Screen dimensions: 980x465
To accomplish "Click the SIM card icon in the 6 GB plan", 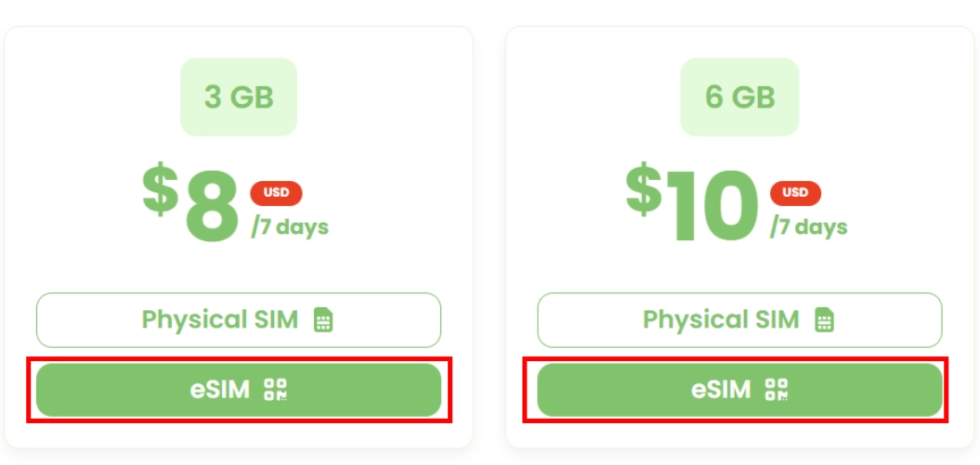I will click(824, 320).
